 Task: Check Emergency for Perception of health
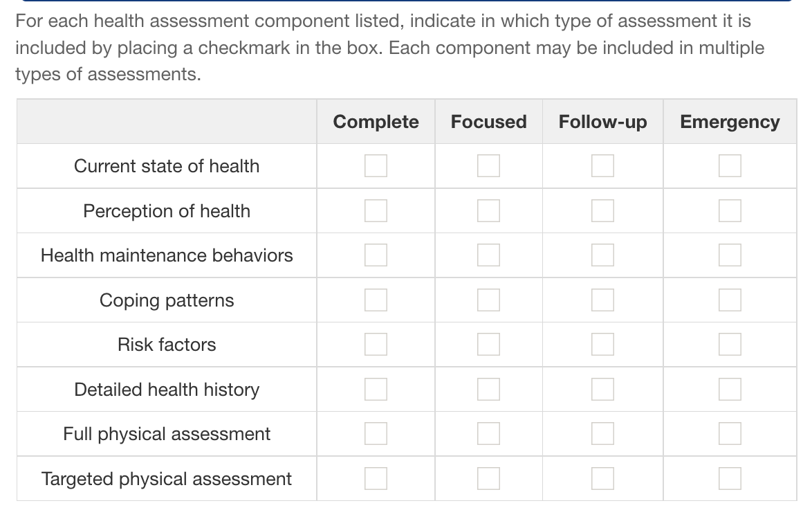[x=730, y=210]
